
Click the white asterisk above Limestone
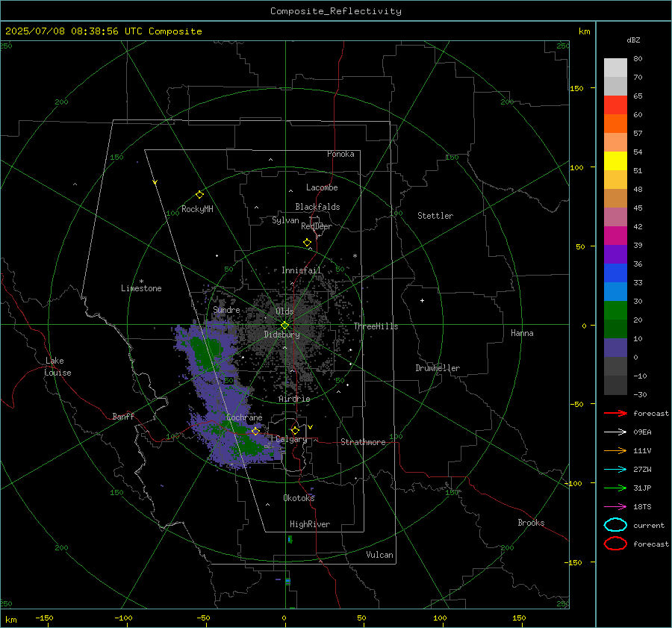tap(141, 282)
